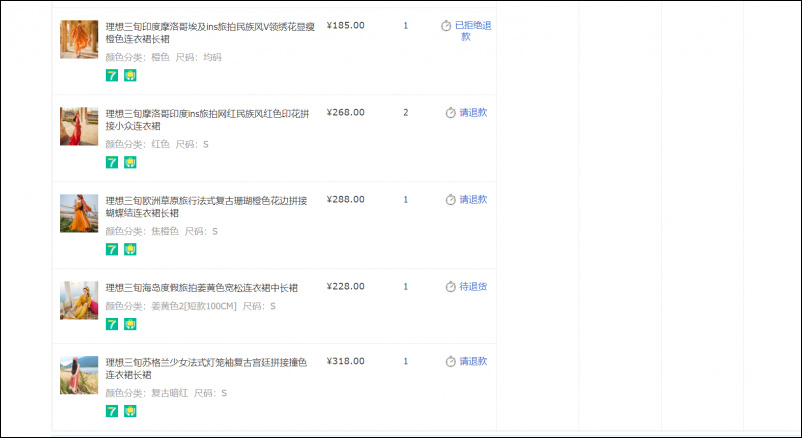The width and height of the screenshot is (802, 438).
Task: Open 请退款 link for the ¥288.00 orange dress
Action: click(x=473, y=200)
